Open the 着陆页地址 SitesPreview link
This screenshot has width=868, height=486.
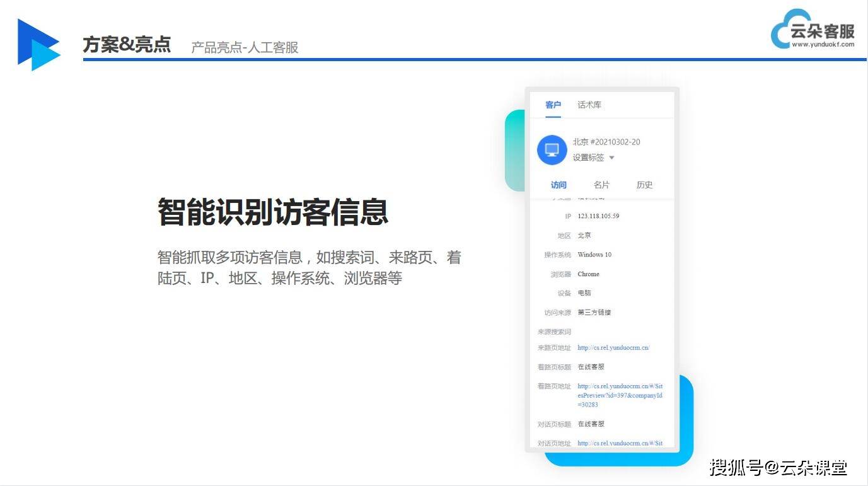click(619, 395)
